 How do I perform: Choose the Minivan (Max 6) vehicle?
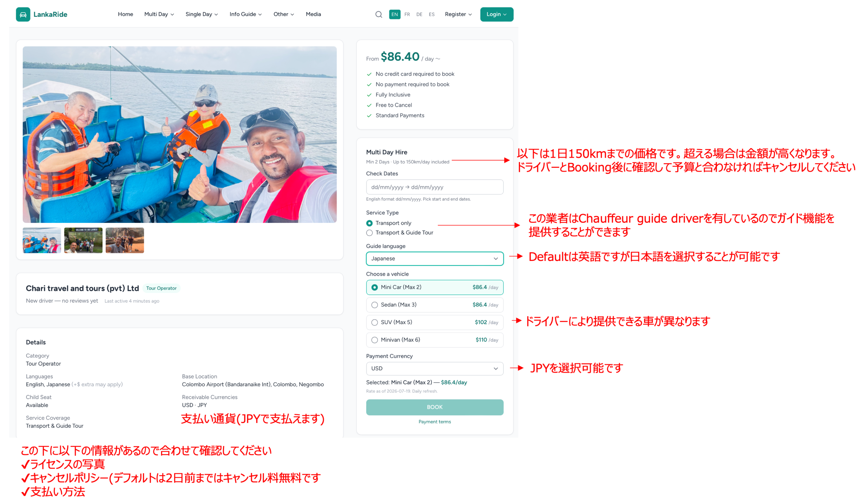(x=435, y=340)
